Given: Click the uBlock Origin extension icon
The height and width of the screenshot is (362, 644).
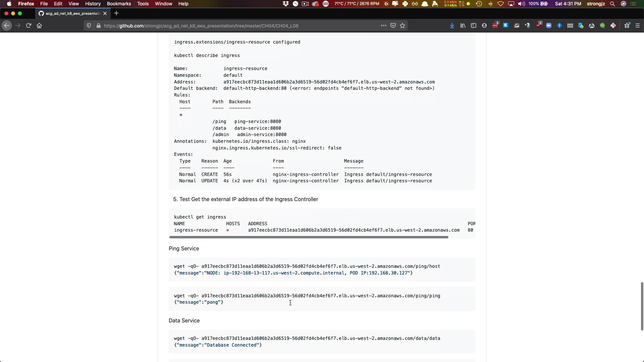Looking at the screenshot, I should (x=538, y=26).
